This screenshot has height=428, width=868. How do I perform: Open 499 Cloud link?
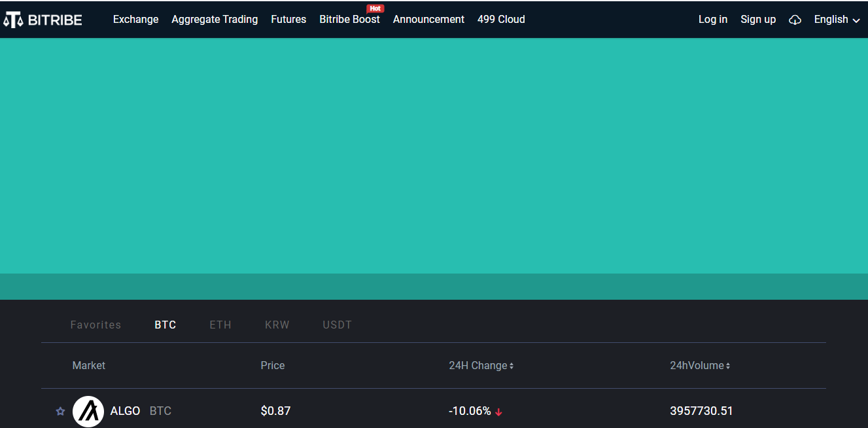click(501, 20)
